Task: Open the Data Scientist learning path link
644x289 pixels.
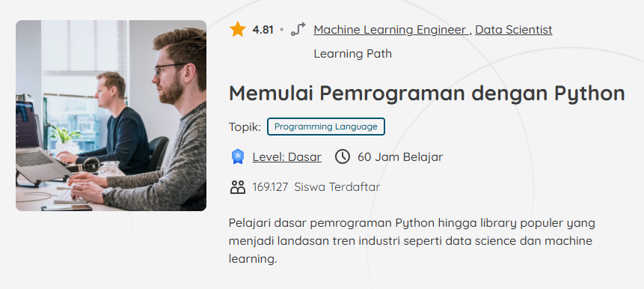Action: (513, 30)
